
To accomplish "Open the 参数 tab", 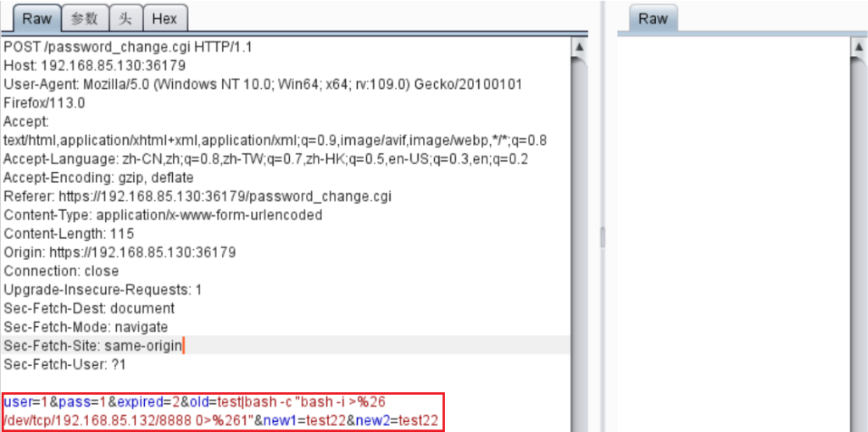I will tap(85, 19).
